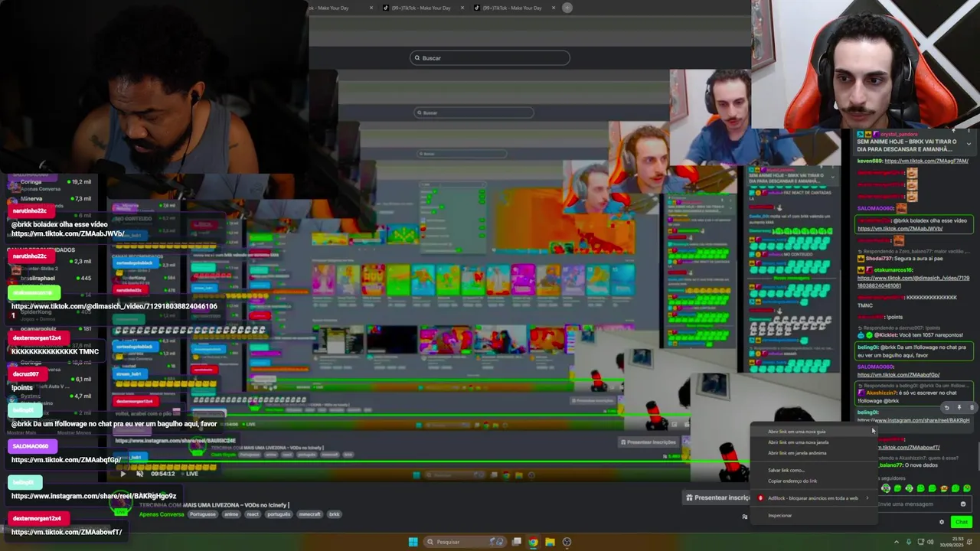The height and width of the screenshot is (551, 980).
Task: Open Windows notification center icon
Action: (969, 542)
